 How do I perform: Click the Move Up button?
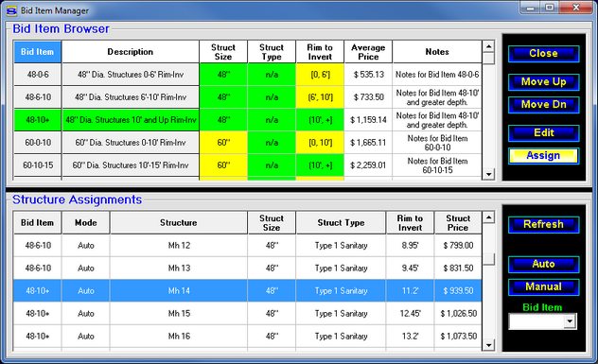point(543,82)
